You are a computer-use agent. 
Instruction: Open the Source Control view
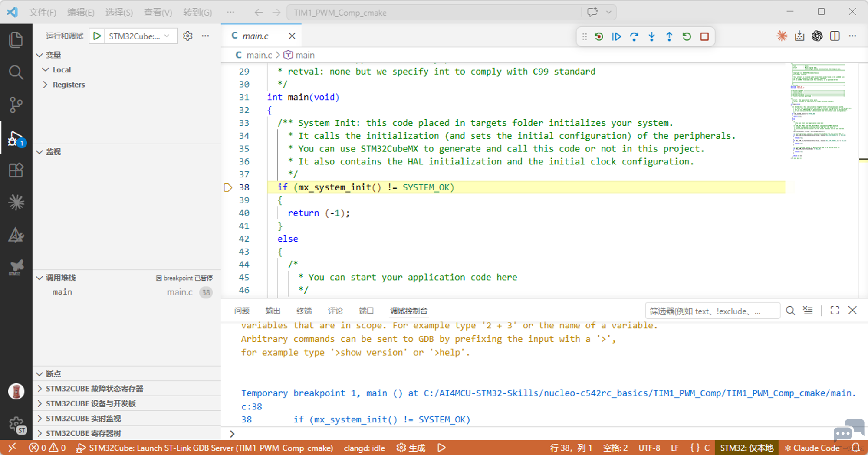(16, 105)
